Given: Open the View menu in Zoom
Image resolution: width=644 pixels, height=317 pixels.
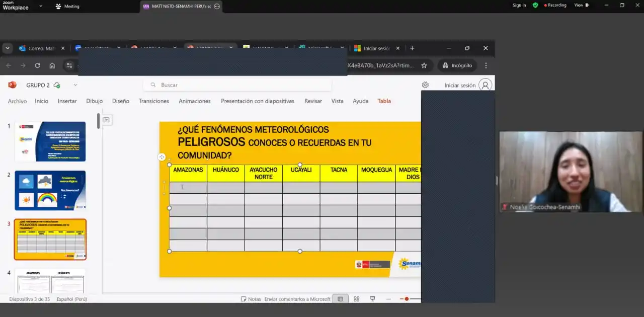Looking at the screenshot, I should pyautogui.click(x=581, y=5).
